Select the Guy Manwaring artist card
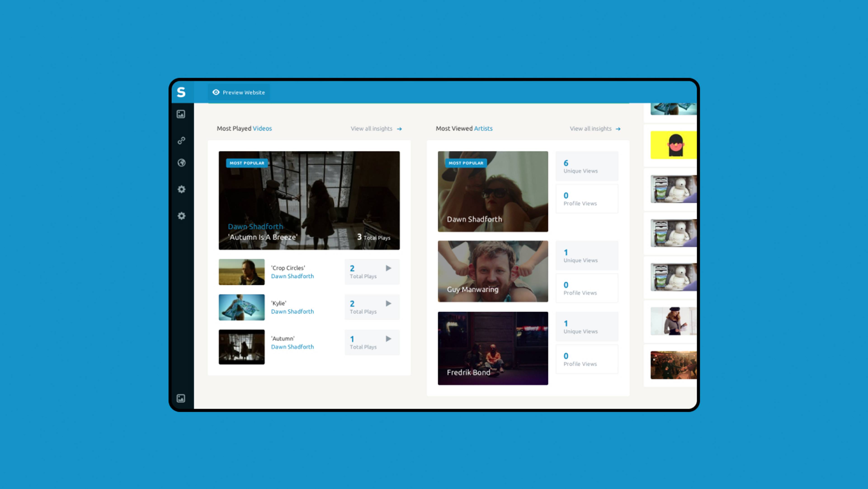The image size is (868, 489). [x=493, y=271]
